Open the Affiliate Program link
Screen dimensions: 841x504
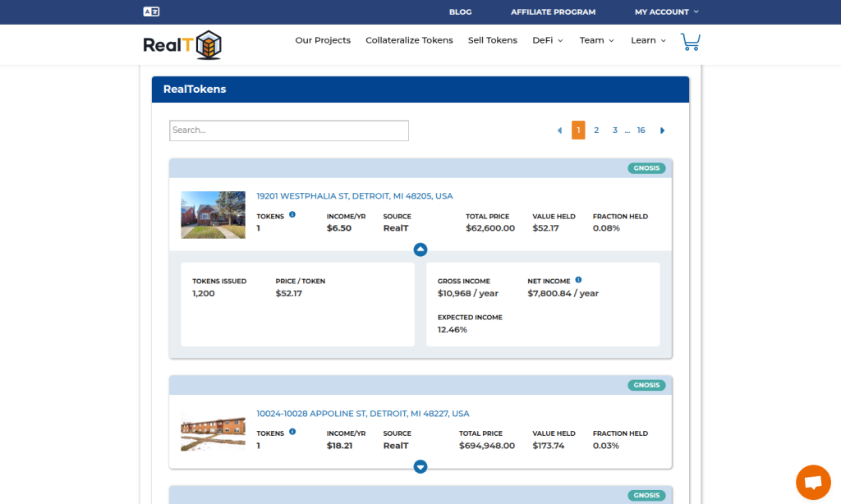pyautogui.click(x=553, y=11)
